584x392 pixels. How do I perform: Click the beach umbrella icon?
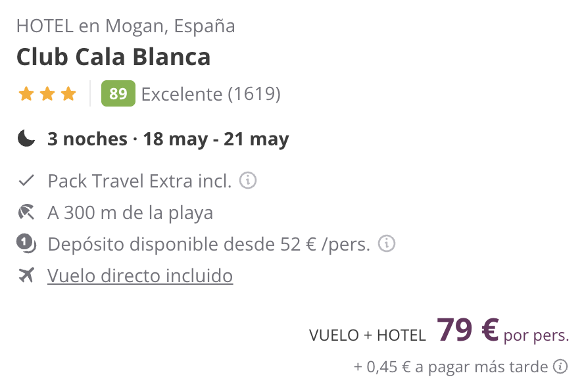pyautogui.click(x=26, y=212)
